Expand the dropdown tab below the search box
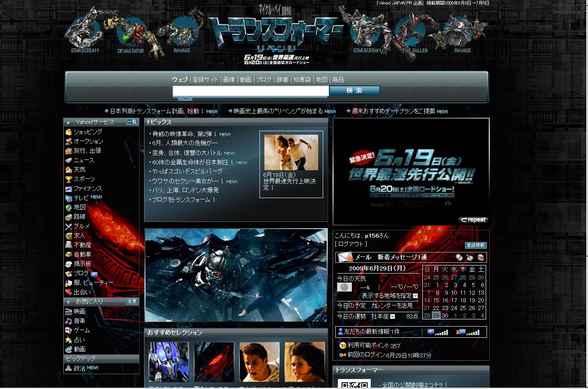 click(185, 99)
